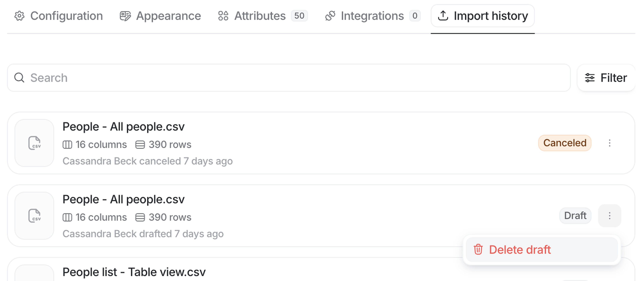Open the Filter options
This screenshot has height=281, width=644.
[x=606, y=78]
